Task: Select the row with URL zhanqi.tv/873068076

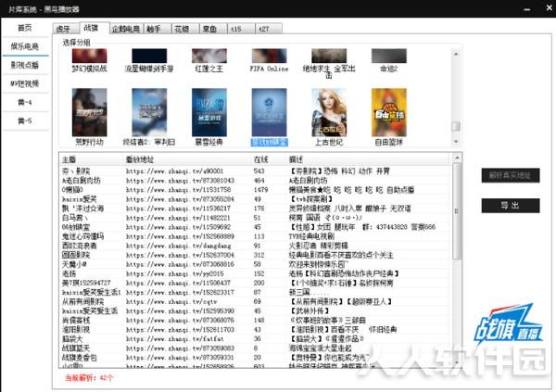Action: [x=256, y=320]
